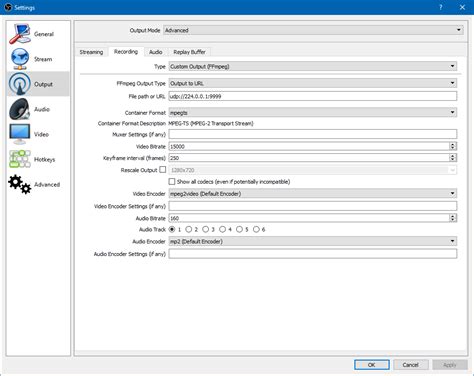This screenshot has height=376, width=474.
Task: Open the disabled rescale resolution dropdown
Action: tap(313, 170)
